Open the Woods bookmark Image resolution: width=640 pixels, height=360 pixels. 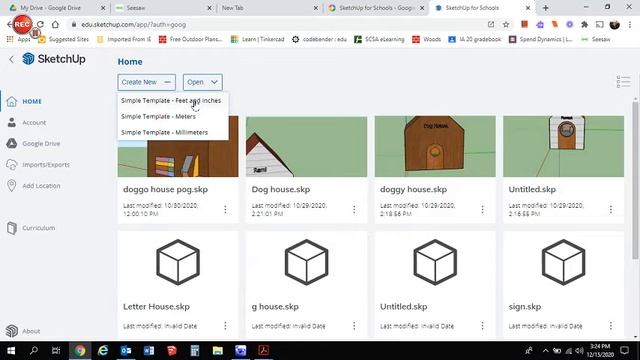click(x=427, y=39)
